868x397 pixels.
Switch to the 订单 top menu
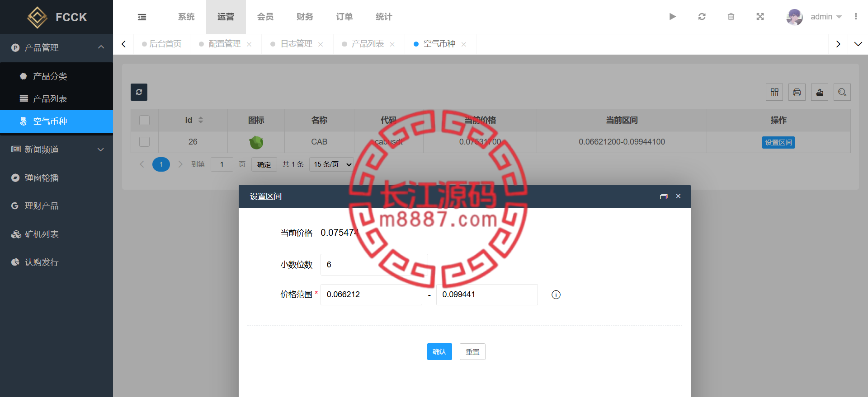[344, 17]
